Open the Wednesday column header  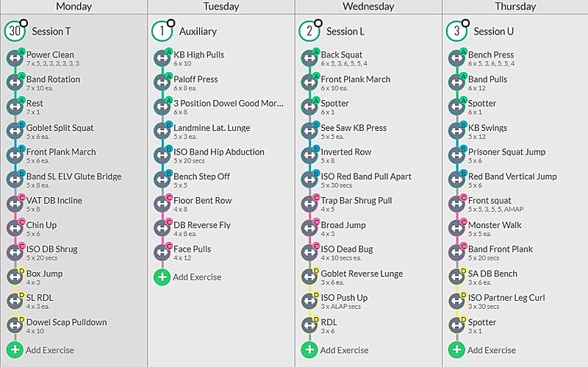pos(368,7)
